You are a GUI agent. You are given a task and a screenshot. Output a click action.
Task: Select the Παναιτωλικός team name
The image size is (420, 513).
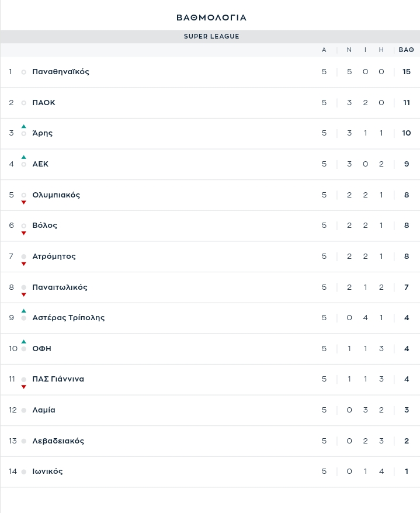pos(60,287)
